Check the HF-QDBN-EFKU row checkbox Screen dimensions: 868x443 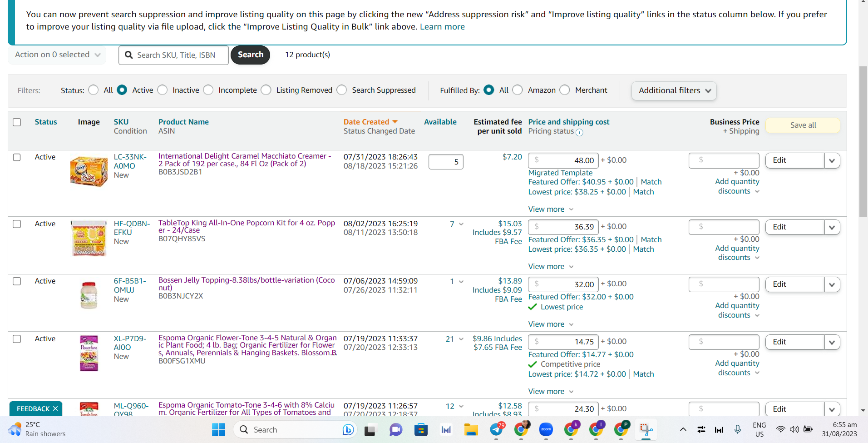point(17,224)
